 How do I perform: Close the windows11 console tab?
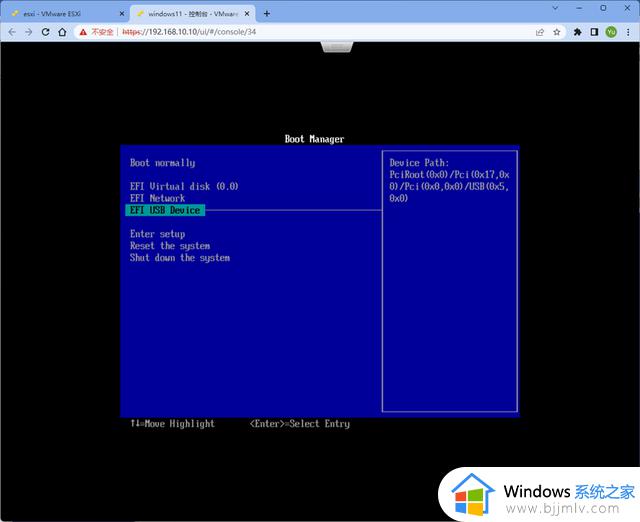247,13
